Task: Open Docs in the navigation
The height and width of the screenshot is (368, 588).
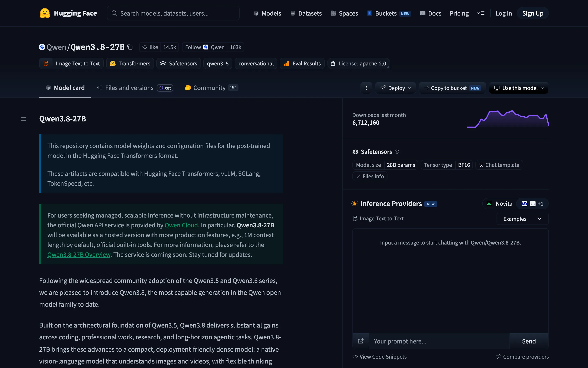Action: coord(431,13)
